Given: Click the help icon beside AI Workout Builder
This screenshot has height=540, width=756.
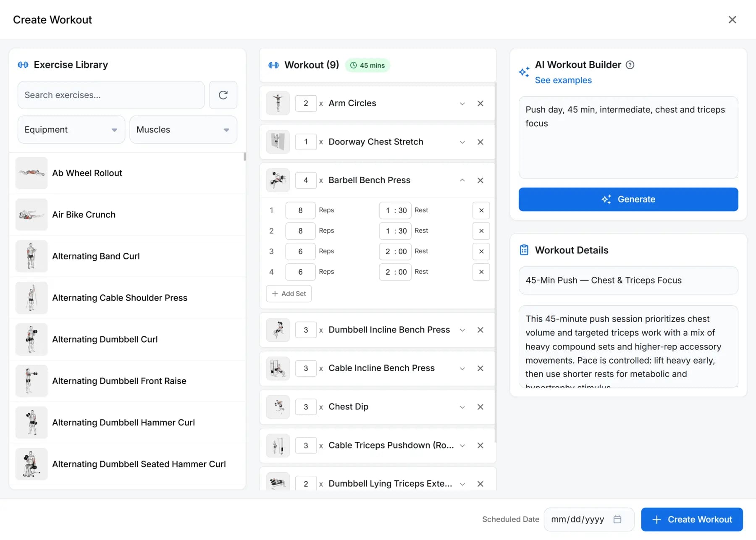Looking at the screenshot, I should pyautogui.click(x=630, y=65).
